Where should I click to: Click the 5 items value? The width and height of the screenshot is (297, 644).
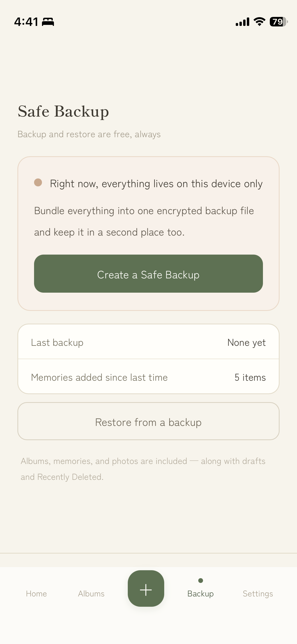pyautogui.click(x=250, y=378)
